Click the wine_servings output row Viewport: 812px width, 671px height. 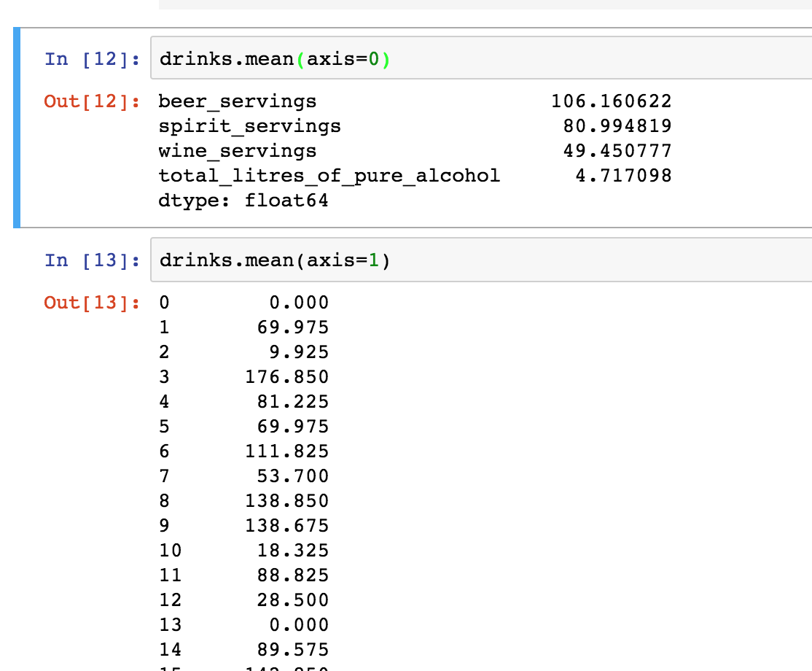[415, 151]
